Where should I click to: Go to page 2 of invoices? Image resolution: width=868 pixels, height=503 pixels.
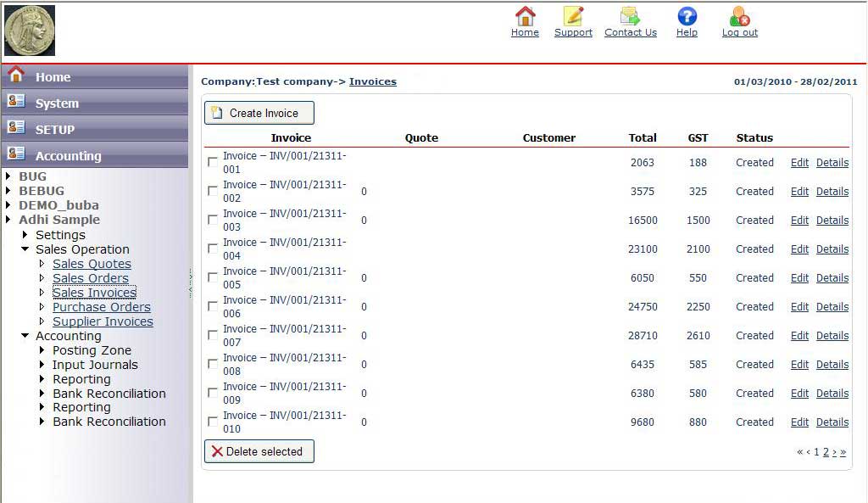[826, 452]
